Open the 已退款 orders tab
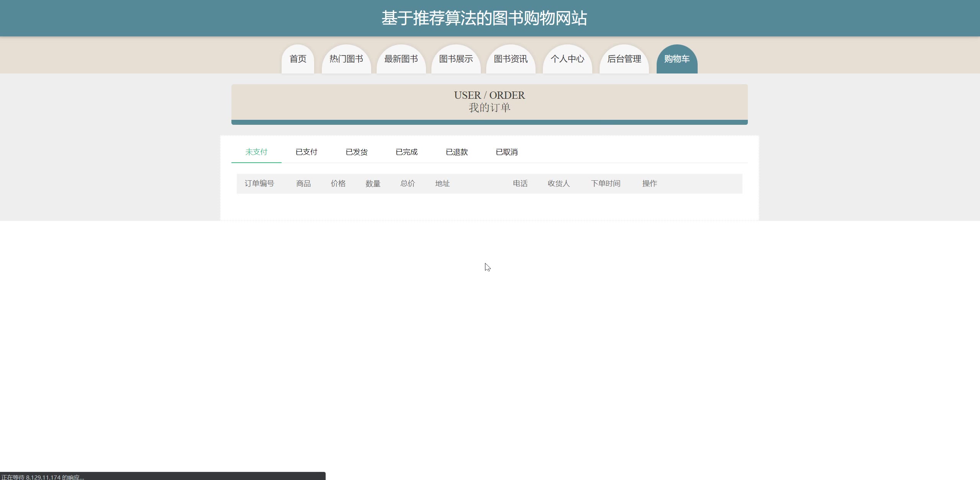Screen dimensions: 980x480 (x=457, y=152)
